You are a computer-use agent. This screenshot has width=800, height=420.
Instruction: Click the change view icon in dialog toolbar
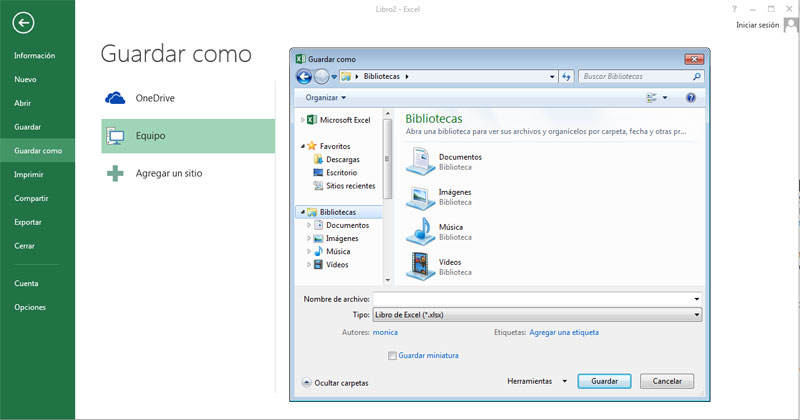point(652,97)
